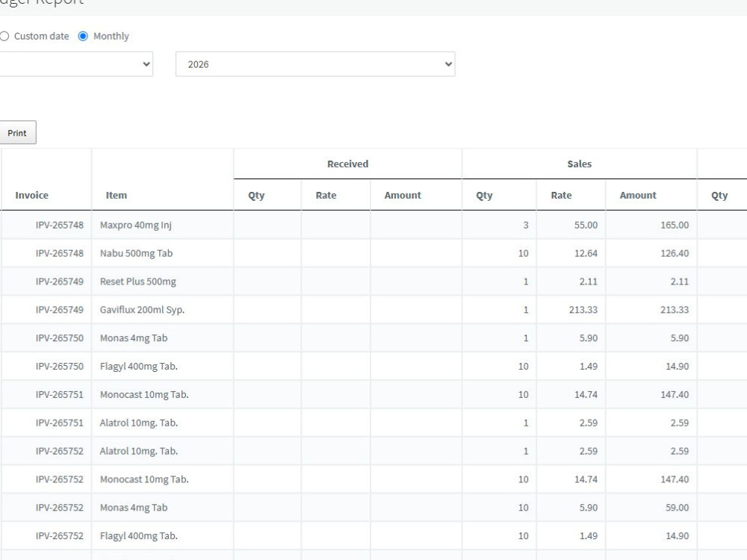Screen dimensions: 747x560
Task: Click the Invoice column header
Action: click(x=32, y=195)
